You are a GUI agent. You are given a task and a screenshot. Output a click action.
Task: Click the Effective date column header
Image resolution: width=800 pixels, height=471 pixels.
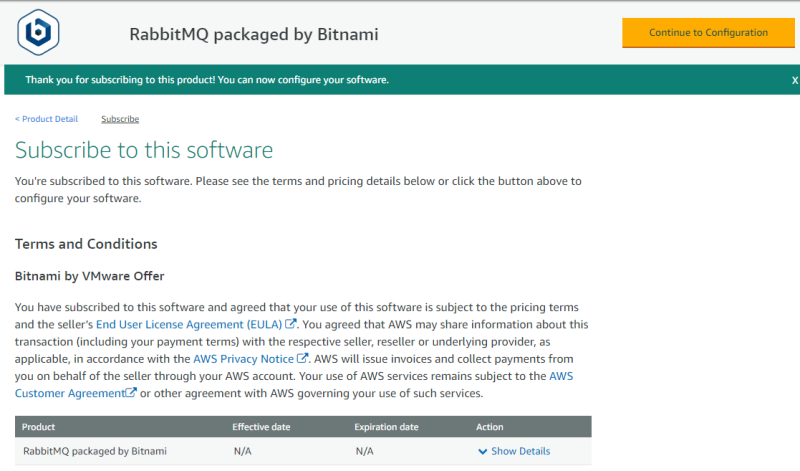pyautogui.click(x=261, y=427)
